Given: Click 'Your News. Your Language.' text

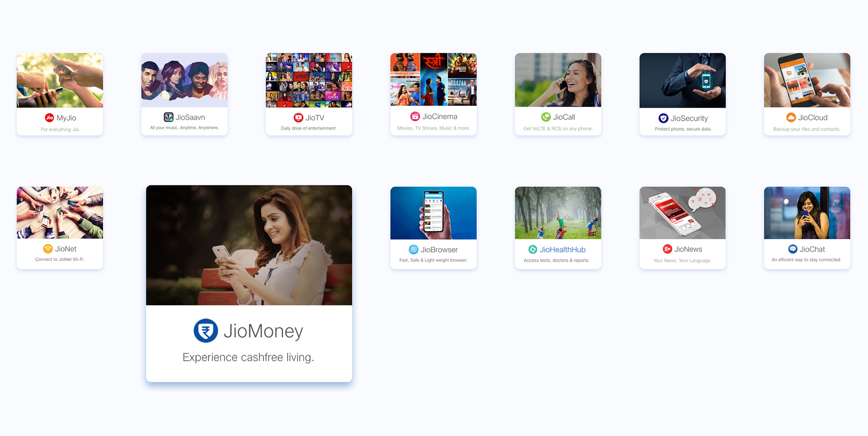Looking at the screenshot, I should coord(682,261).
